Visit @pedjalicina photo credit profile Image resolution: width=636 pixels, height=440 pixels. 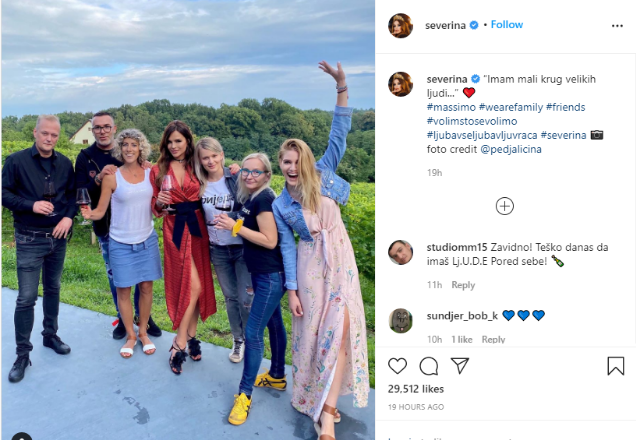pyautogui.click(x=511, y=149)
